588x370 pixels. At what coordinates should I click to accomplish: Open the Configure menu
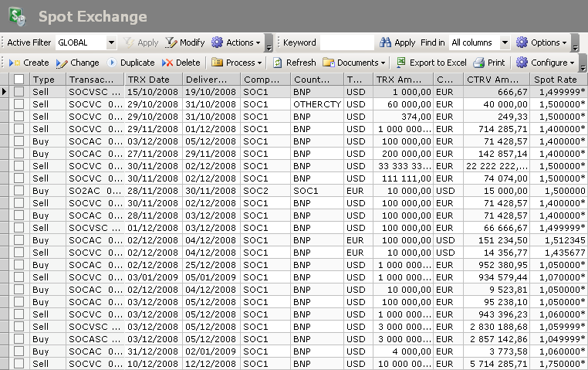coord(545,63)
